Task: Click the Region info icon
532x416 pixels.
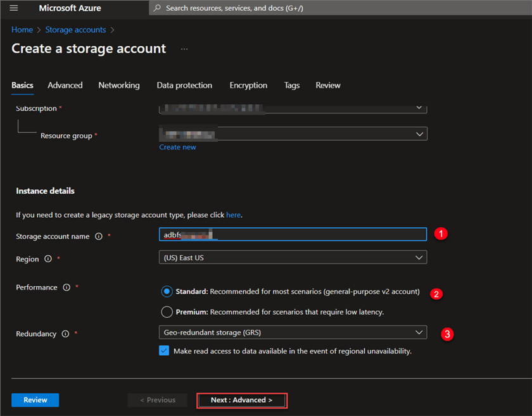Action: pyautogui.click(x=48, y=259)
